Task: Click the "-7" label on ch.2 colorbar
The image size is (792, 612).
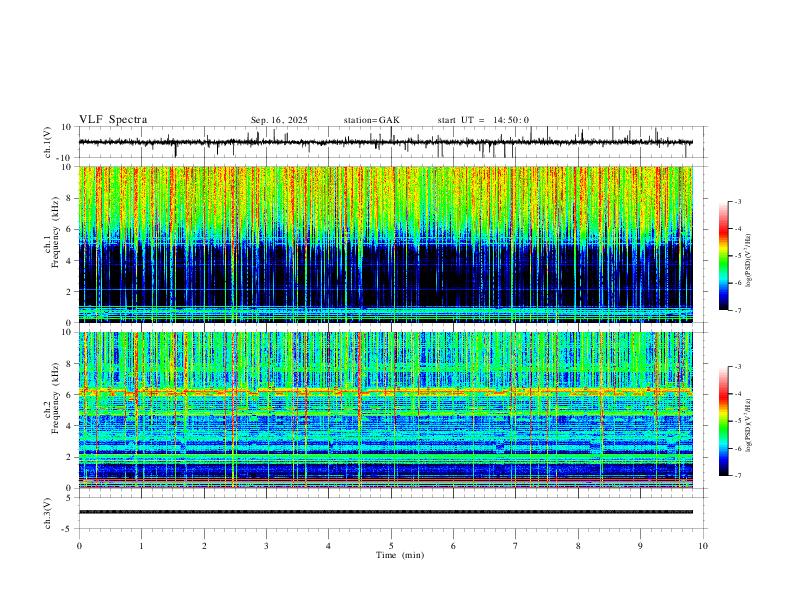Action: coord(738,476)
